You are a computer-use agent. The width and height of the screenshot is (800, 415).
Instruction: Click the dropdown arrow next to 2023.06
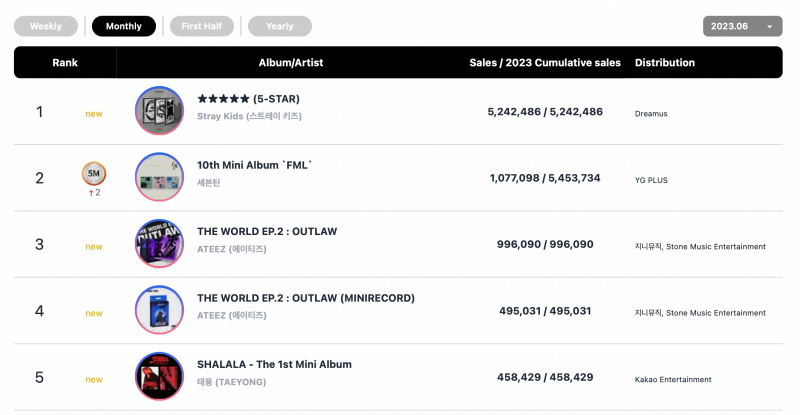coord(769,27)
